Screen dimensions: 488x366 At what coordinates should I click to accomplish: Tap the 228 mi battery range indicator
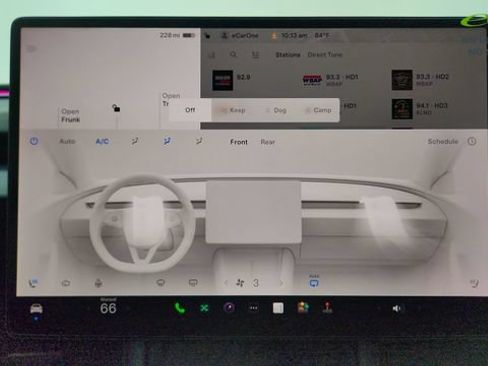pyautogui.click(x=177, y=35)
